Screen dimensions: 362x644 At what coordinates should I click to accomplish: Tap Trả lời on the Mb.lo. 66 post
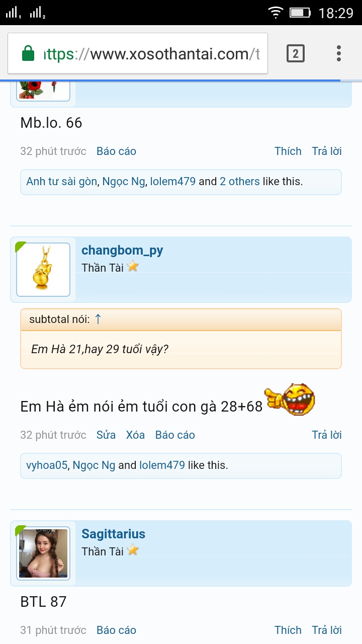click(x=327, y=151)
